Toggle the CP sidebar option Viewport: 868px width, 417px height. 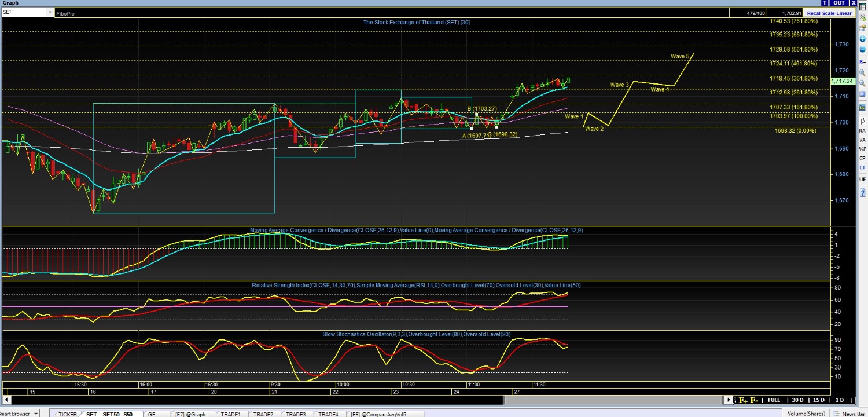(x=862, y=158)
